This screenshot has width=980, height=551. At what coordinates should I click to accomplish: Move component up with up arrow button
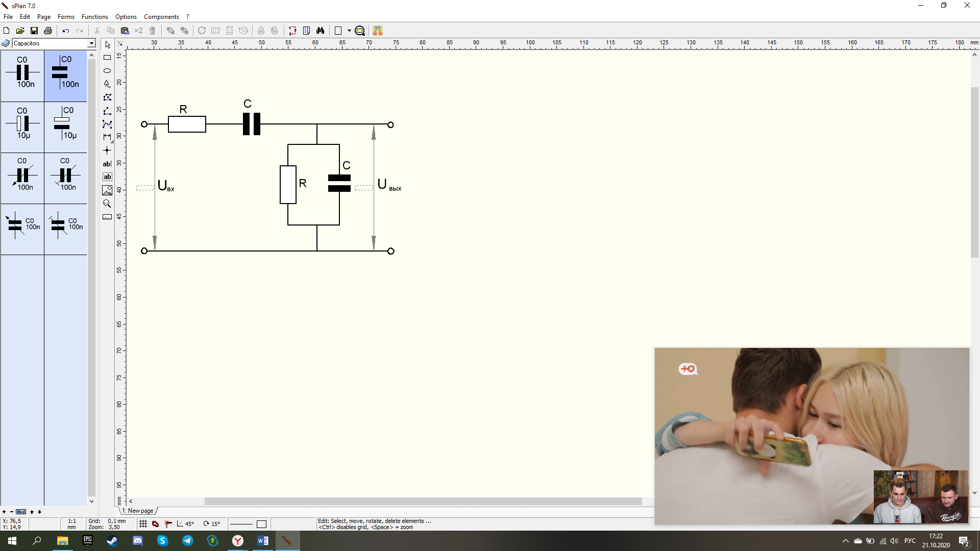pos(32,512)
